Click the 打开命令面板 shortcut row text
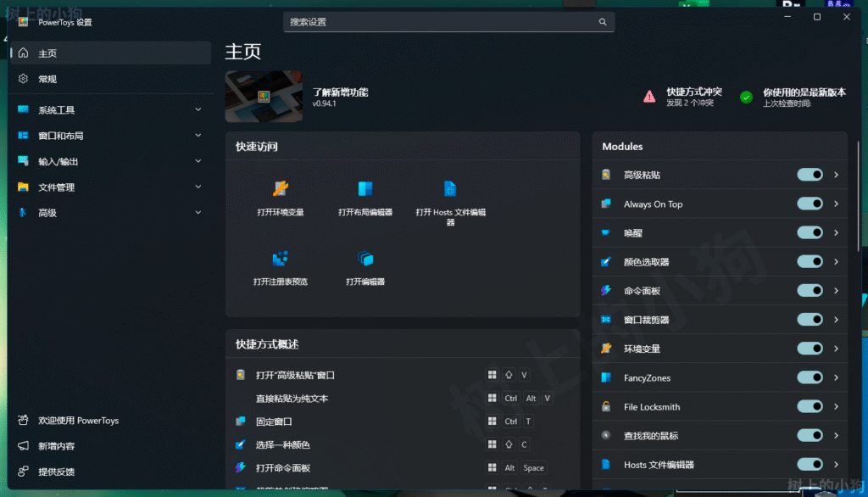 point(283,467)
